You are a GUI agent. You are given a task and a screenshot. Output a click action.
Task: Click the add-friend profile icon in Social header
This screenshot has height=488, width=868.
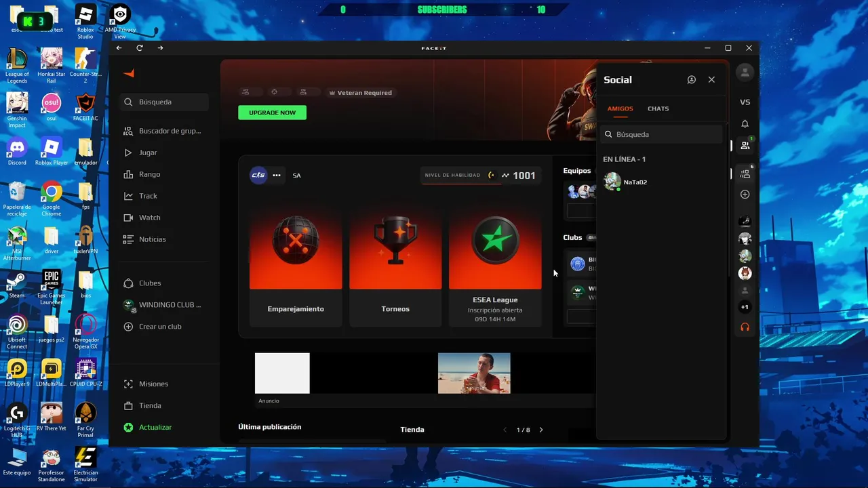[x=691, y=79]
